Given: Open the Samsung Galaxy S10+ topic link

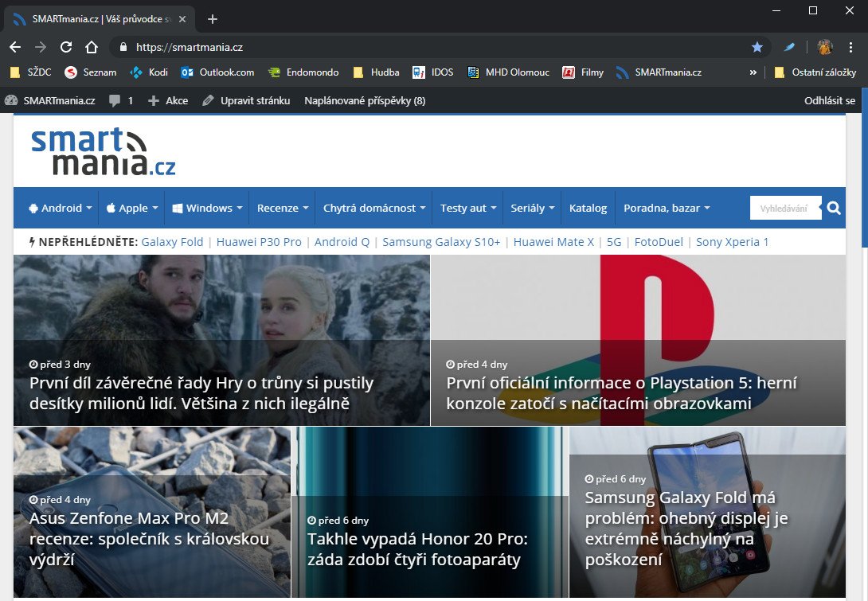Looking at the screenshot, I should [x=441, y=242].
